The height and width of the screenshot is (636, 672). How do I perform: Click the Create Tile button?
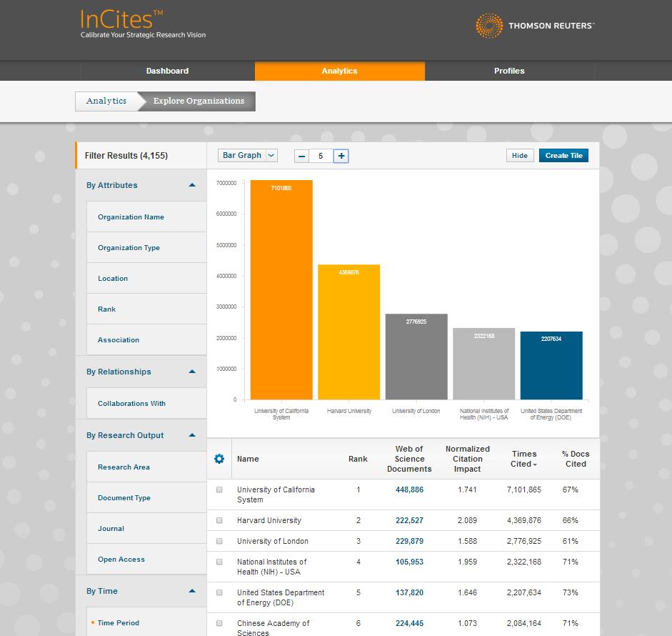coord(563,156)
